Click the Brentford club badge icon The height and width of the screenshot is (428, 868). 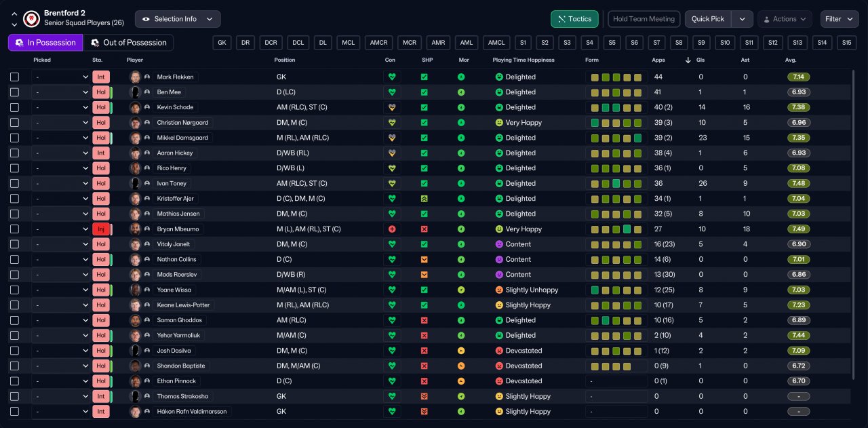coord(31,18)
